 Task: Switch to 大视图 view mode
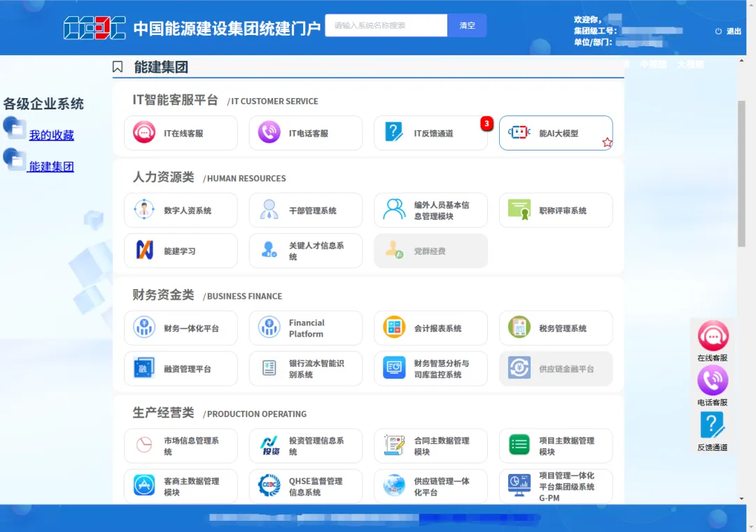(689, 63)
